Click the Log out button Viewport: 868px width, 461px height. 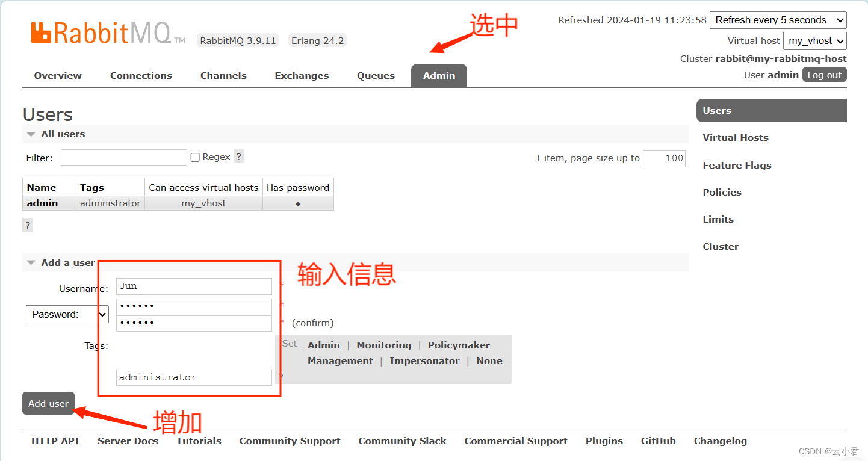pyautogui.click(x=824, y=75)
